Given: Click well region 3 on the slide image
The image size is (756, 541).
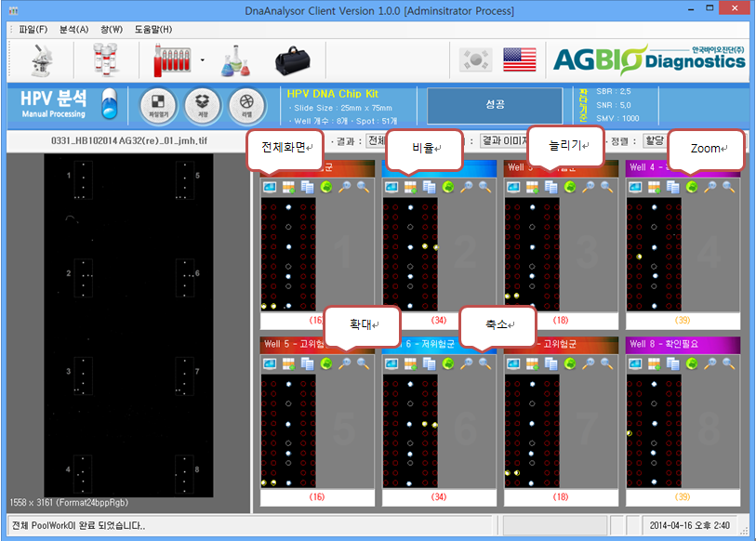Looking at the screenshot, I should click(83, 376).
